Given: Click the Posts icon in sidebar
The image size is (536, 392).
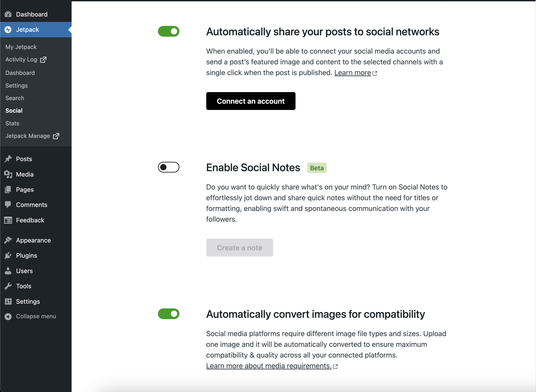Looking at the screenshot, I should coord(8,159).
